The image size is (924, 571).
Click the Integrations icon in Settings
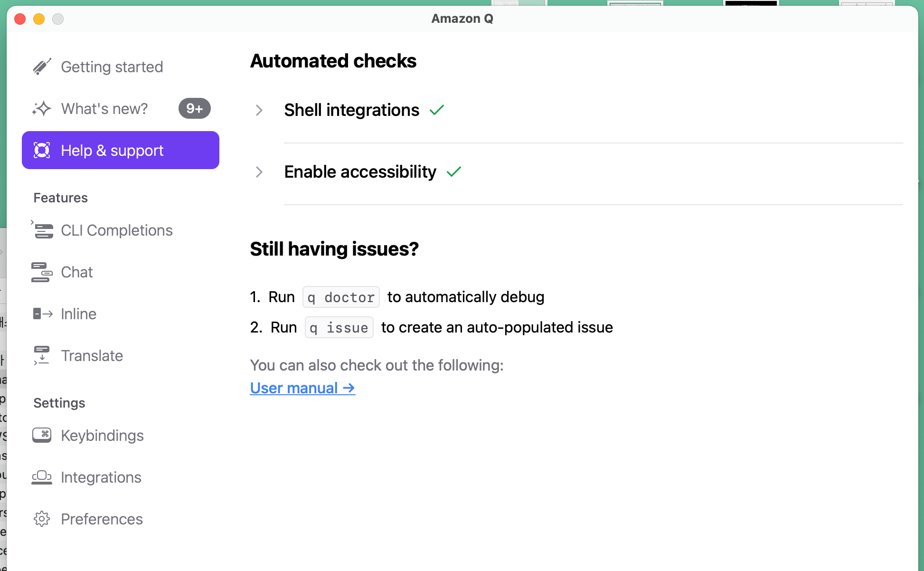(x=42, y=477)
